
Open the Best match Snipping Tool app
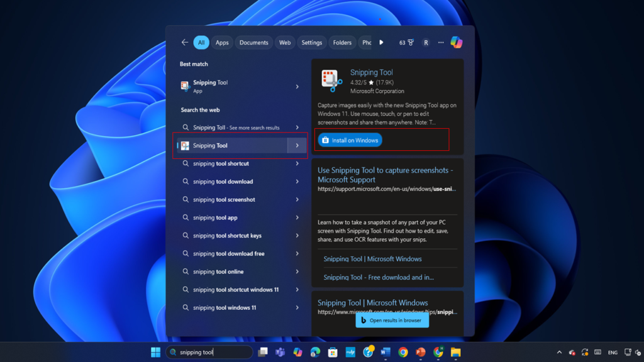click(234, 87)
